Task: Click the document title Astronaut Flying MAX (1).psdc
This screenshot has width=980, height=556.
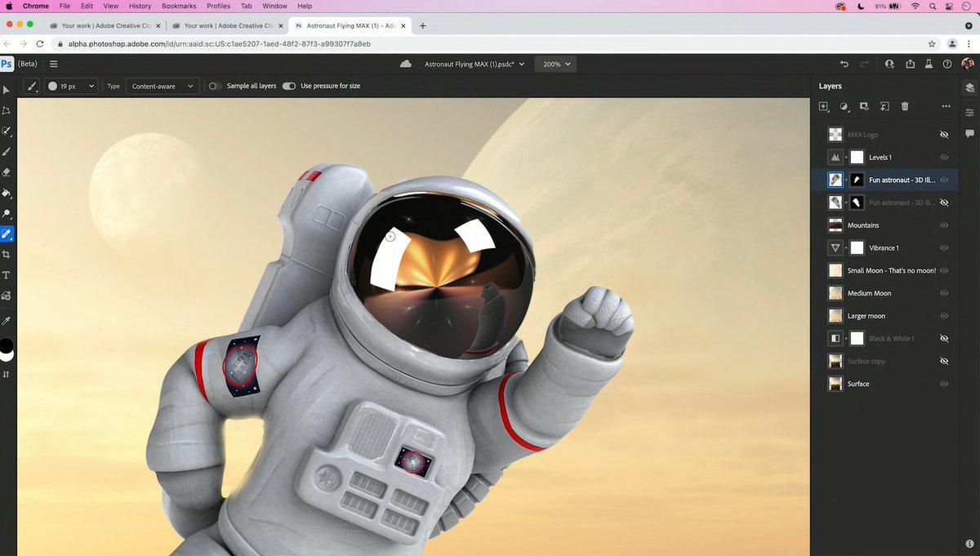Action: coord(470,64)
